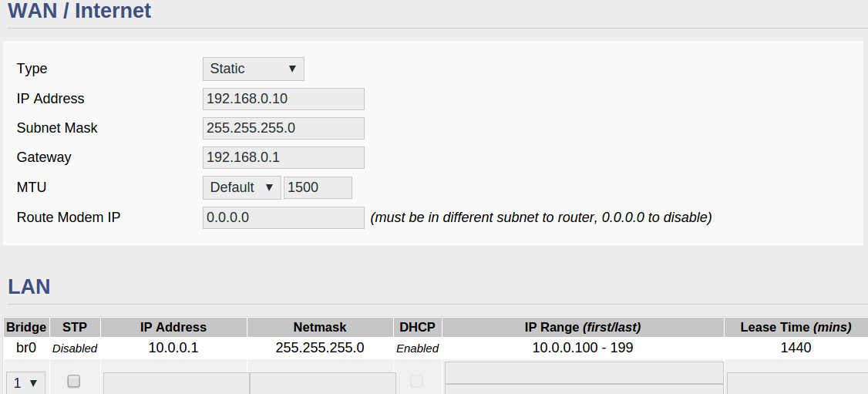Click the new LAN IP Address field
Viewport: 868px width, 394px height.
(x=176, y=383)
